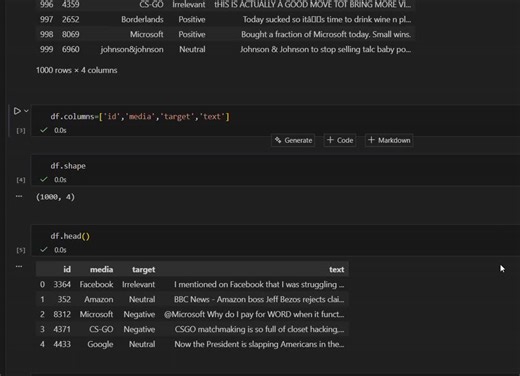
Task: Select the 'CS-GO' cell in row 3
Action: click(101, 329)
